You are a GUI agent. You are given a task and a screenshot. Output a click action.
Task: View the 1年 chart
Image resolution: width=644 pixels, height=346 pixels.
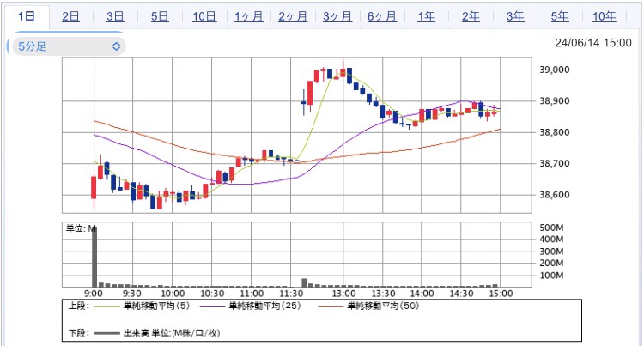[x=426, y=16]
